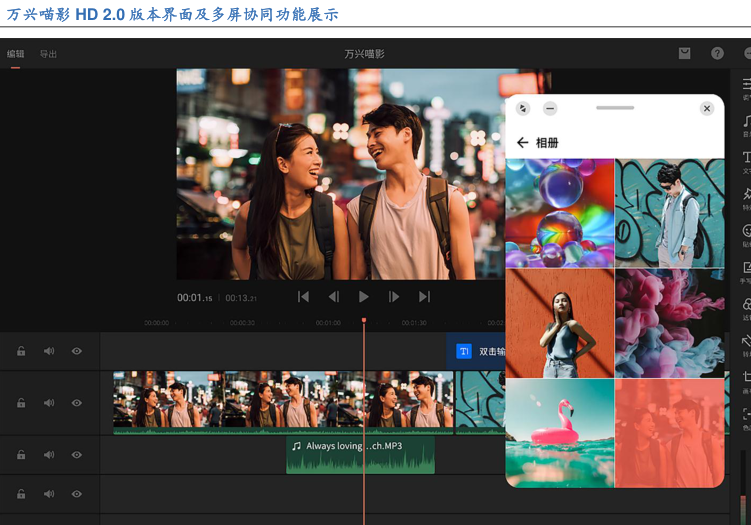Mute the Always loving audio track
Screen dimensions: 751x525
(x=49, y=455)
